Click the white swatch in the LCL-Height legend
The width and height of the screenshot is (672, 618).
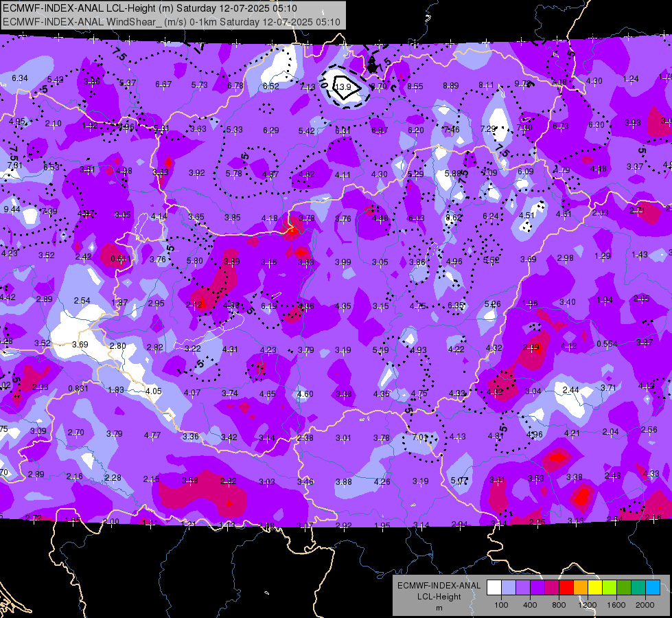[494, 588]
